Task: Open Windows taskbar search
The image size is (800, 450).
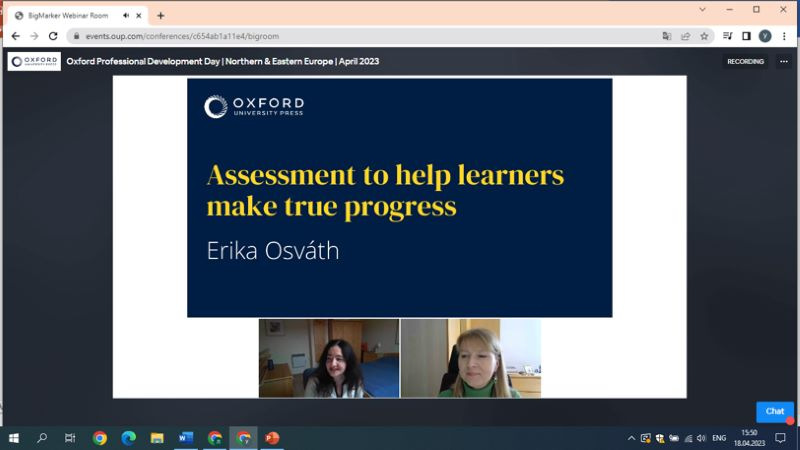Action: point(42,438)
